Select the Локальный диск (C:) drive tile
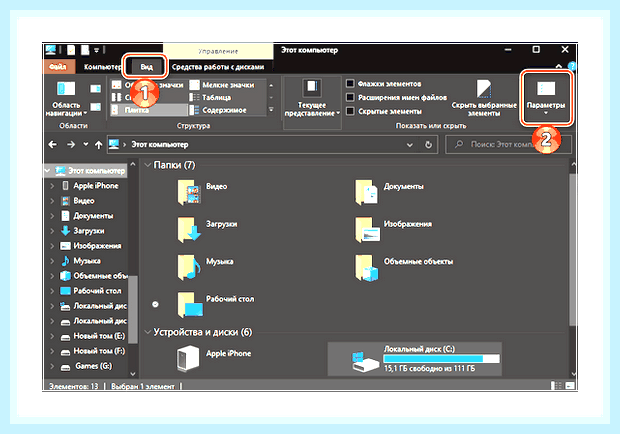Viewport: 620px width, 434px height. pos(415,359)
